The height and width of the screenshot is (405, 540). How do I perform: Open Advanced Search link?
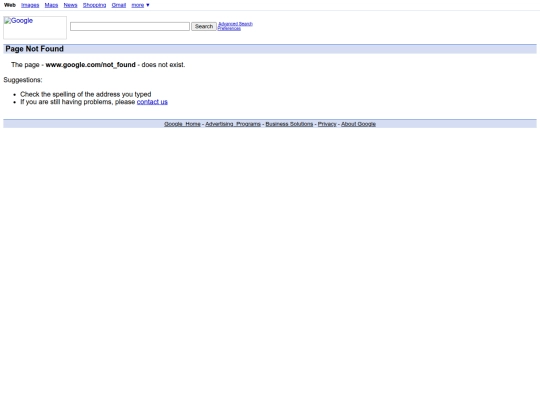(x=236, y=24)
